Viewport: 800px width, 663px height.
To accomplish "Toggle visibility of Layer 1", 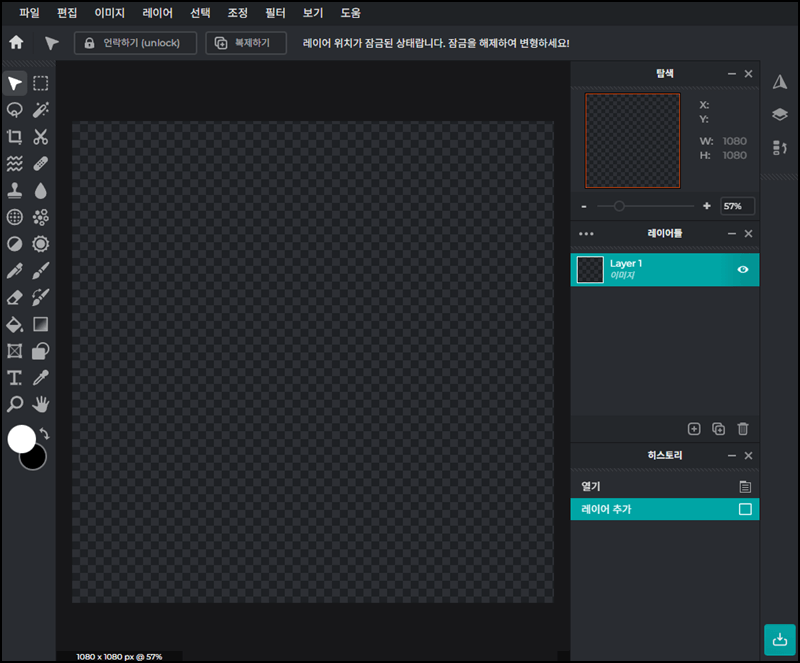I will [743, 269].
